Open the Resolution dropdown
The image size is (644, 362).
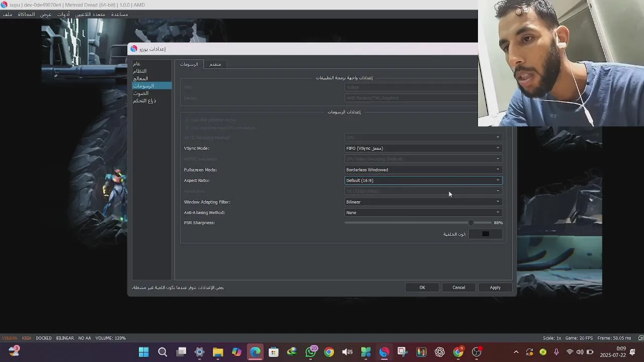[x=423, y=191]
